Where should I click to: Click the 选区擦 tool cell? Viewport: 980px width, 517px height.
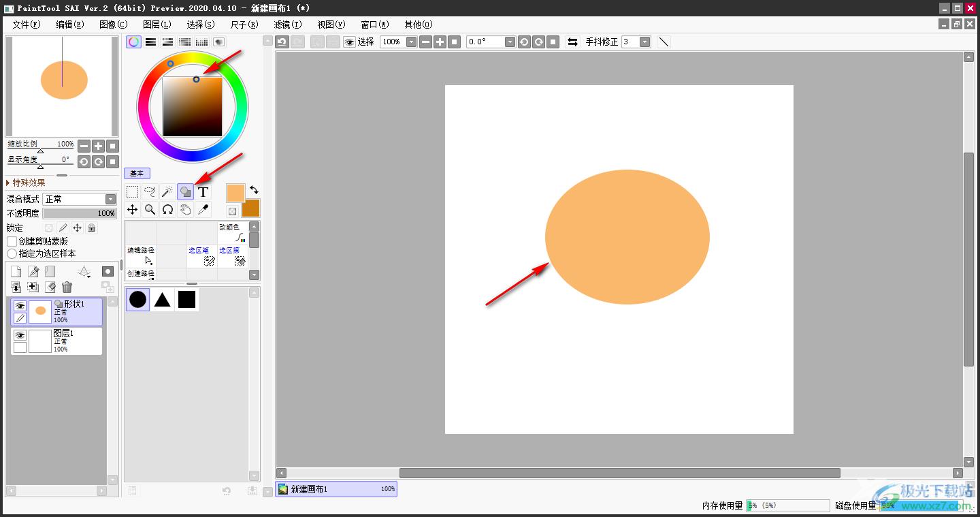coord(233,256)
